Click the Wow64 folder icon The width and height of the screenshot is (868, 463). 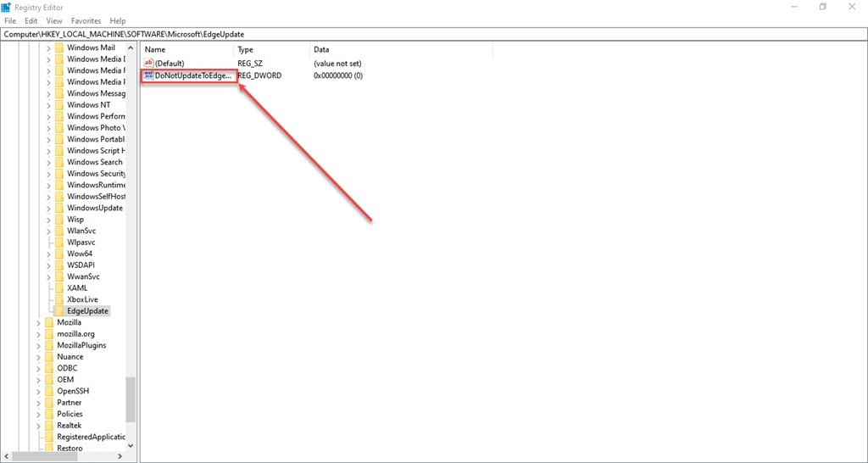pos(59,254)
